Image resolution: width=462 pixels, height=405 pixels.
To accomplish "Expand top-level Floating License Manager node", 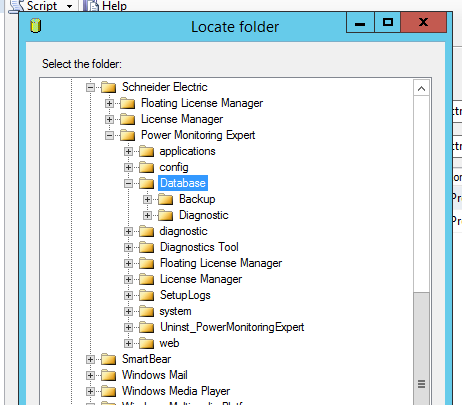I will coord(109,103).
